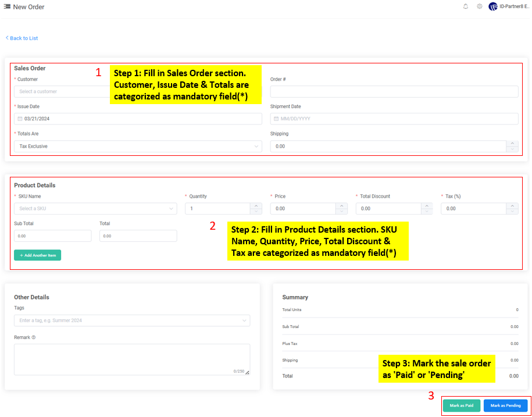Click the Plus Tax row label
This screenshot has height=417, width=532.
[290, 343]
